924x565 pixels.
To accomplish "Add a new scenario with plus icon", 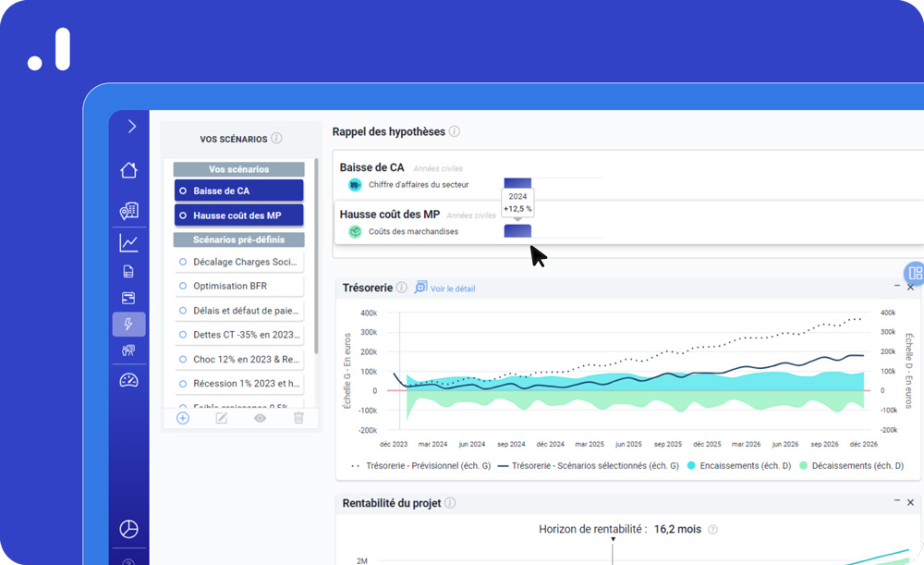I will point(183,418).
